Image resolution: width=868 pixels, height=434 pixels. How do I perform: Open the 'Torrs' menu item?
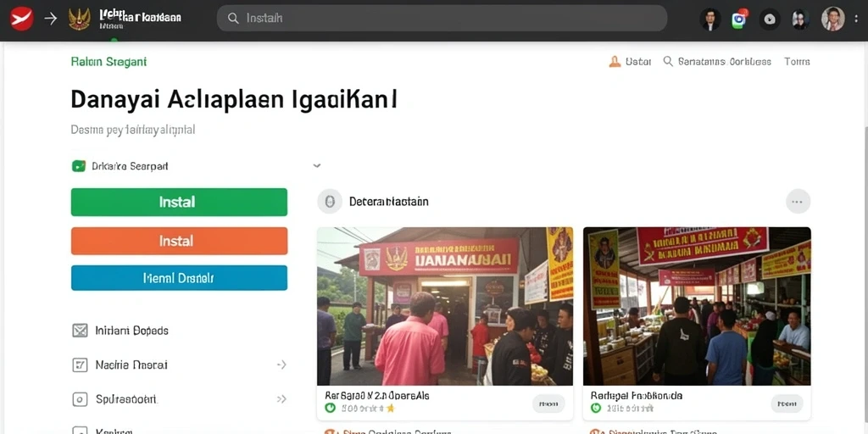797,61
